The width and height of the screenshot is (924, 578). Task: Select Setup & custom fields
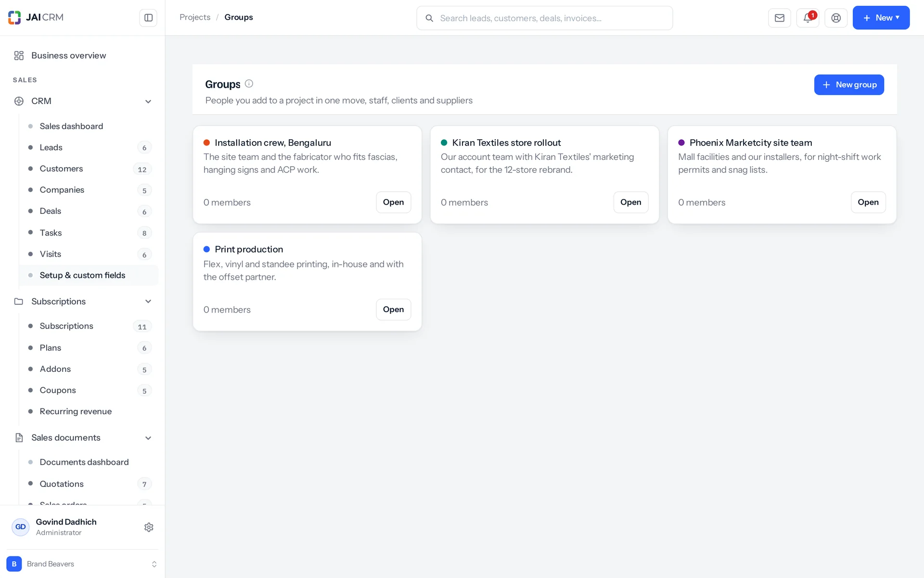click(x=89, y=275)
